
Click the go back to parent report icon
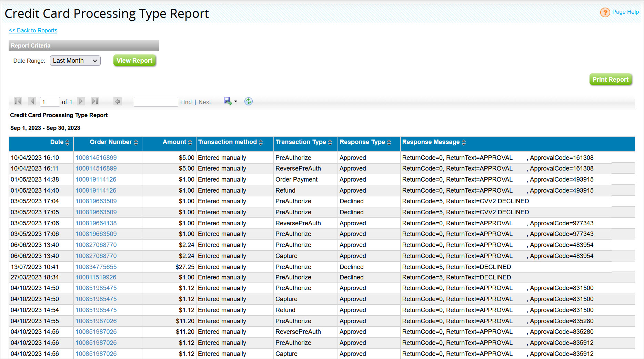(x=117, y=101)
